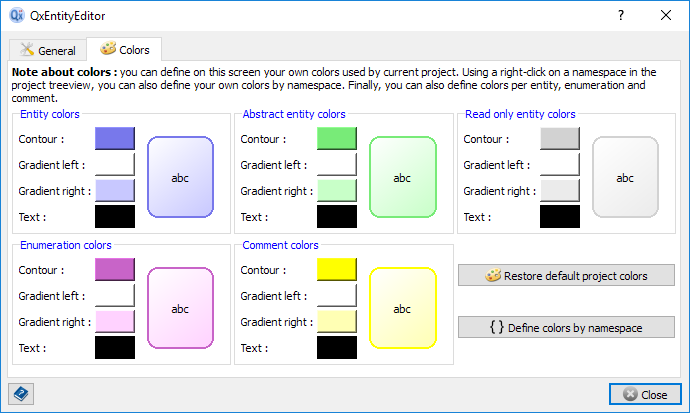Click the Enumeration colors abc preview
This screenshot has width=690, height=413.
(180, 309)
